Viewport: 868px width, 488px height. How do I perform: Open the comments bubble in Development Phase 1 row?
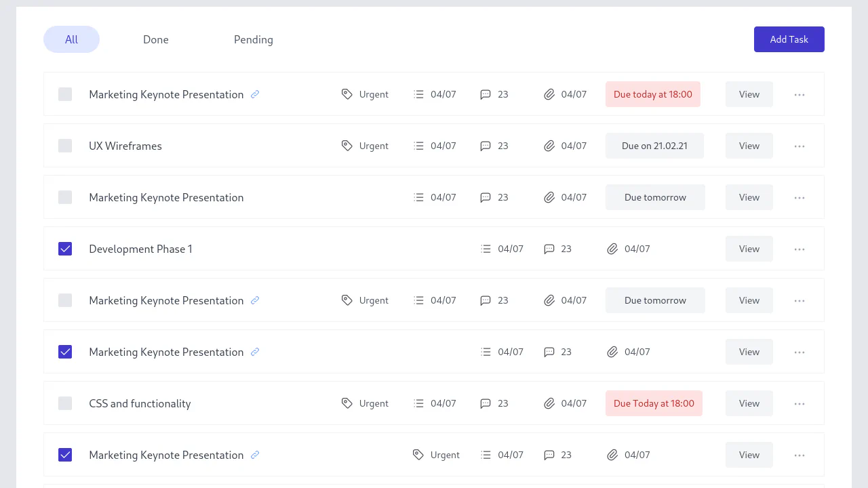click(x=549, y=249)
